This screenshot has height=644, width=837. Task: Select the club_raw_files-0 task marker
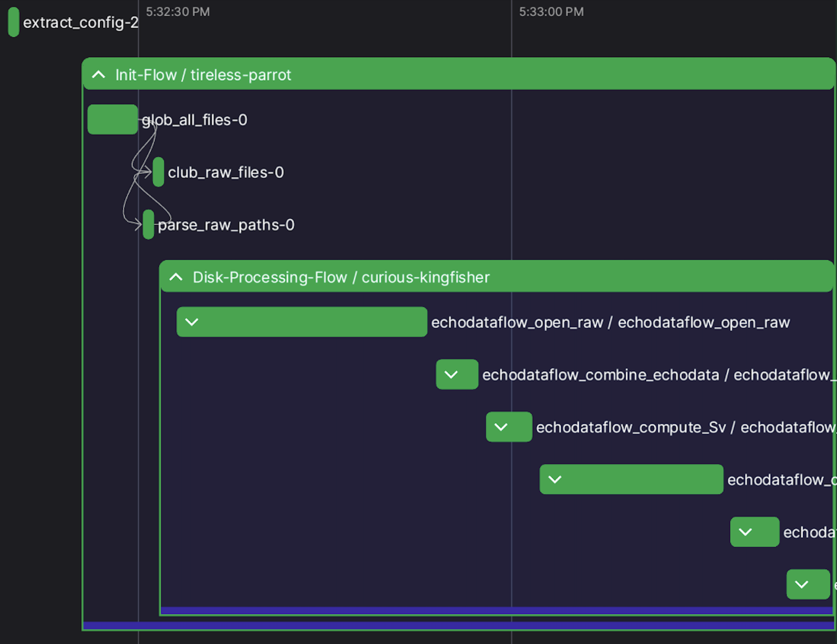click(158, 172)
